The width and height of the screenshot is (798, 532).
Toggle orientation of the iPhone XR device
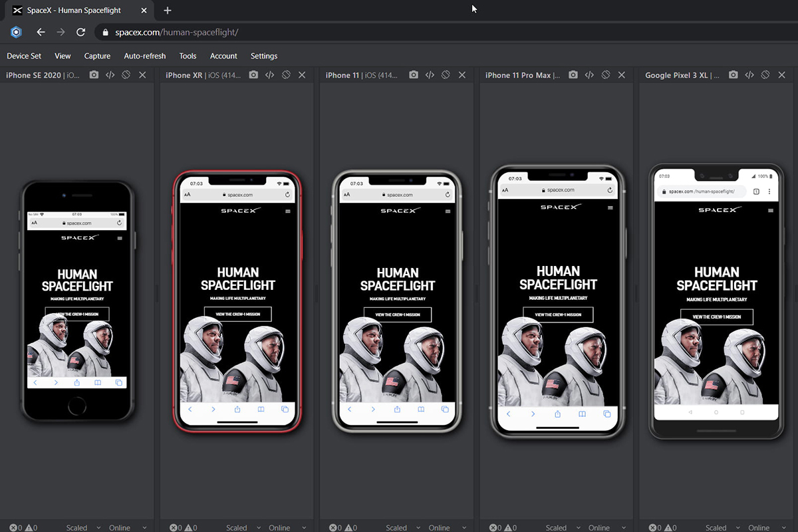286,75
